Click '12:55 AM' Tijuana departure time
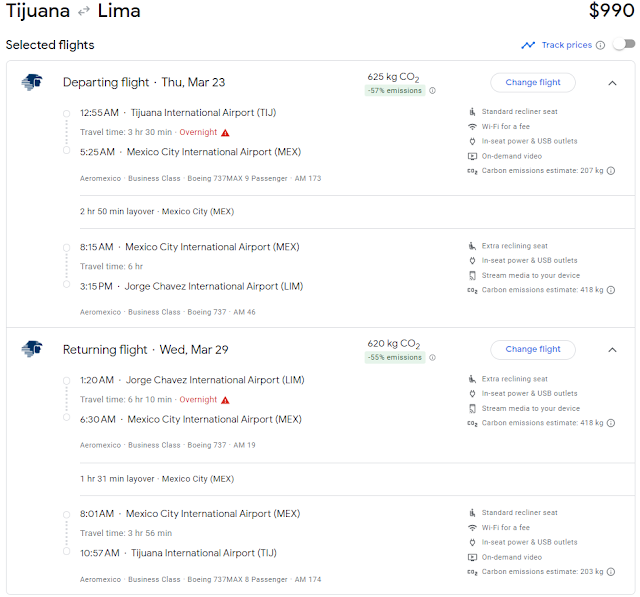This screenshot has height=597, width=640. (99, 113)
